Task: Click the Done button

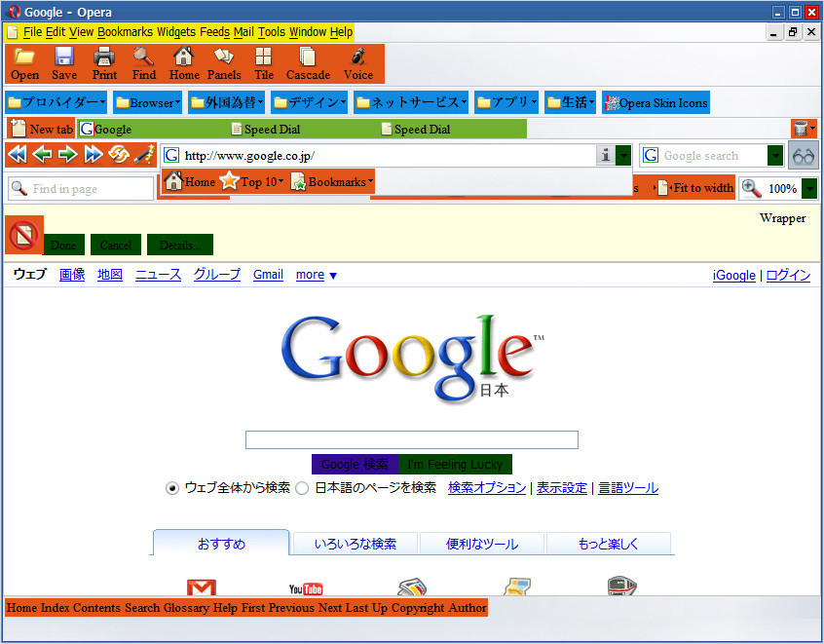Action: (x=63, y=245)
